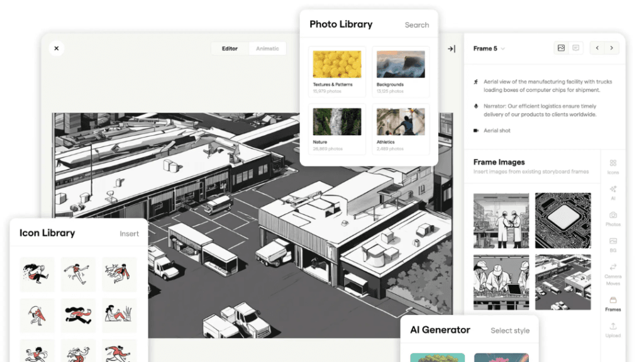Pick the first icon in Icon Library grid
Screen dimensions: 644x362
click(37, 274)
